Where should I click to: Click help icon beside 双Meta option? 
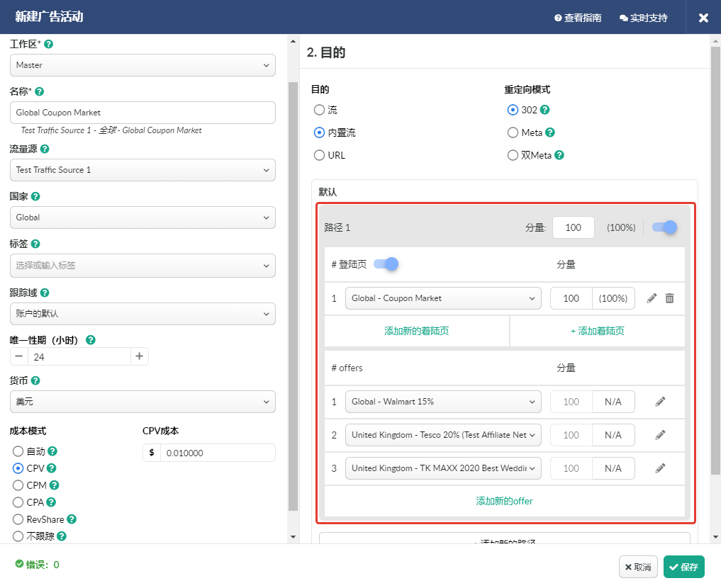pos(559,155)
